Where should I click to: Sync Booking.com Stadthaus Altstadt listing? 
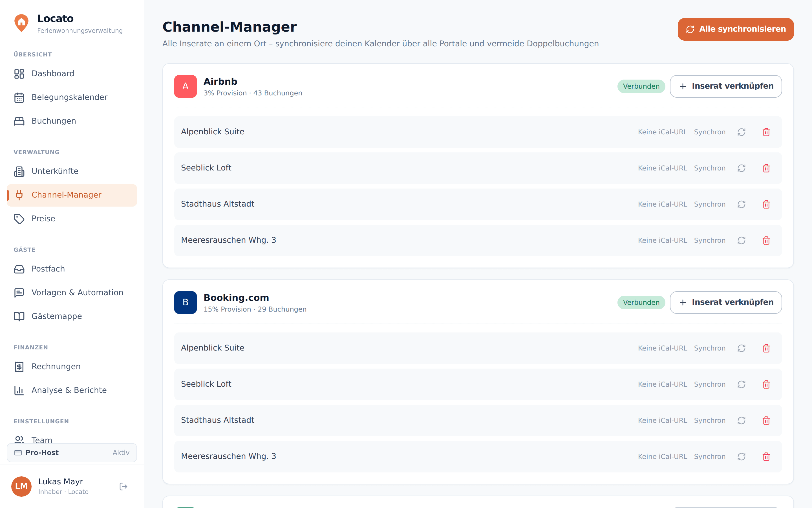(741, 420)
